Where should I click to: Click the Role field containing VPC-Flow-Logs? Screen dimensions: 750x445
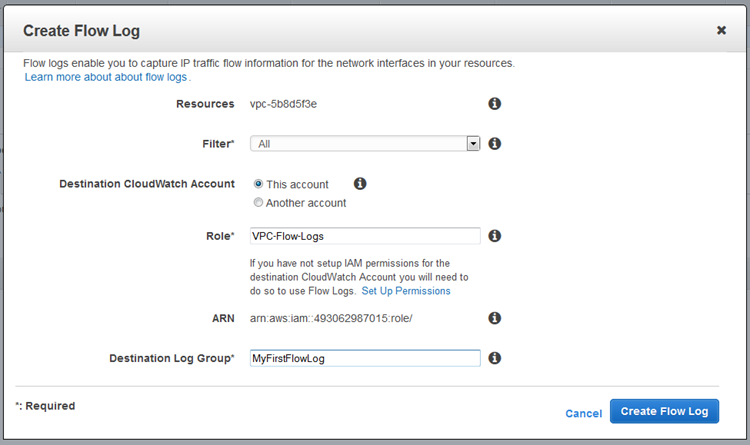pyautogui.click(x=365, y=236)
